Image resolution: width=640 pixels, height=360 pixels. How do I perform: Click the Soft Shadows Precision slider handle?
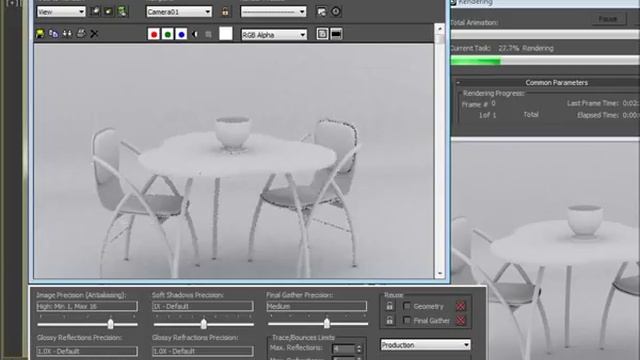[204, 324]
